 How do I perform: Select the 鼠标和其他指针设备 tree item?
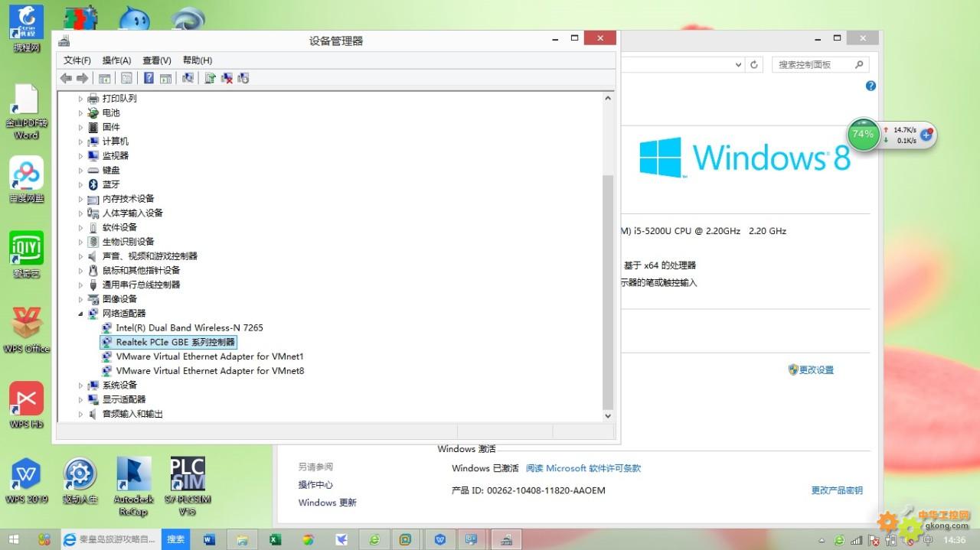141,270
